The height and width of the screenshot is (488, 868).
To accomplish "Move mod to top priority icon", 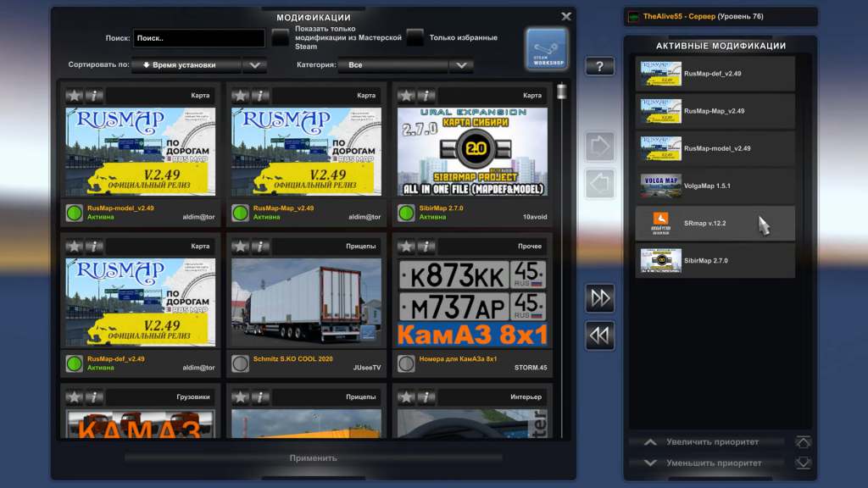I will pyautogui.click(x=803, y=442).
